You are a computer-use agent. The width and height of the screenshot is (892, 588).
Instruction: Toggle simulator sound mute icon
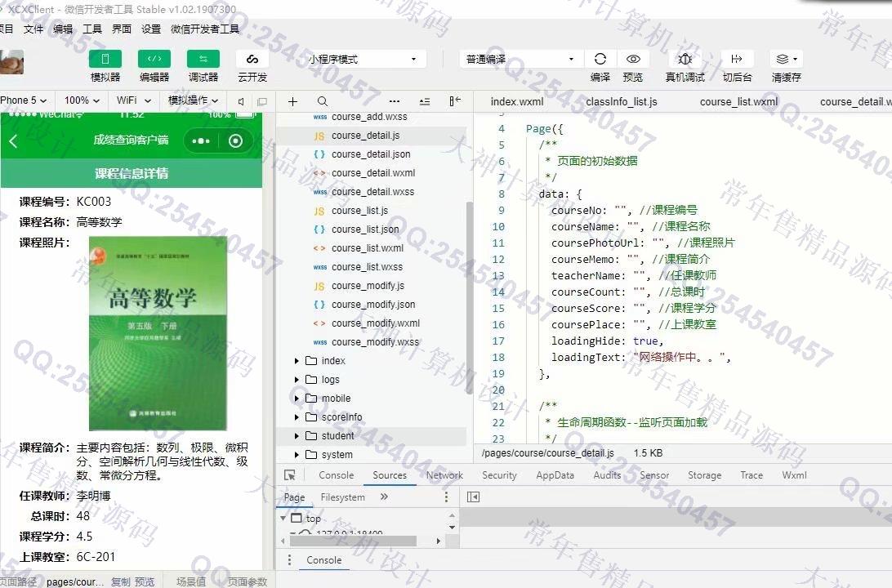click(x=241, y=102)
